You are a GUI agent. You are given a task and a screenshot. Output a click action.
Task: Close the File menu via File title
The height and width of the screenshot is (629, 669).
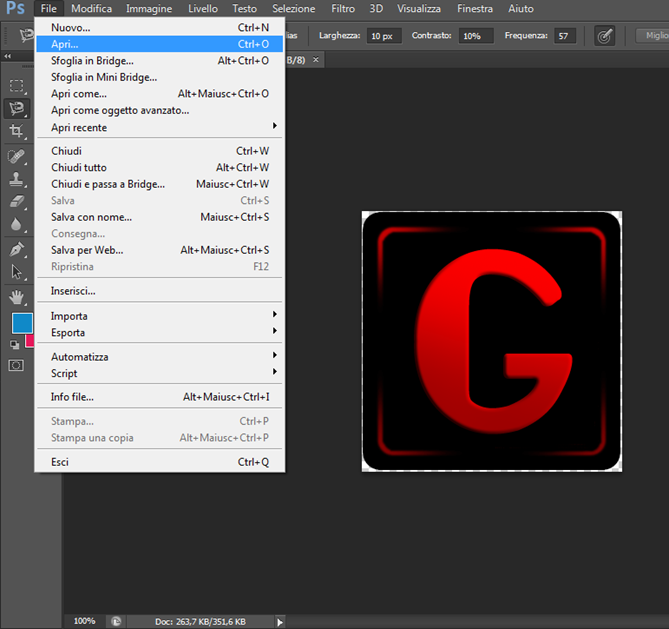click(49, 9)
